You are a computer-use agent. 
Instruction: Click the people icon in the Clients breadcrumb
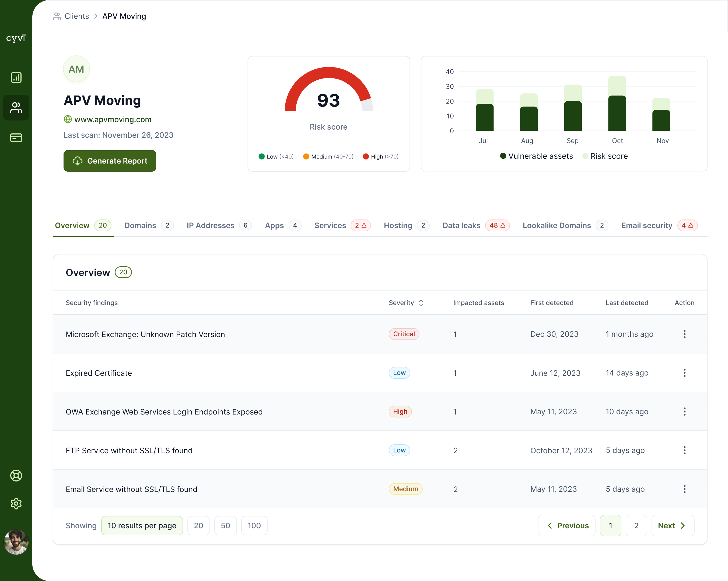coord(57,16)
